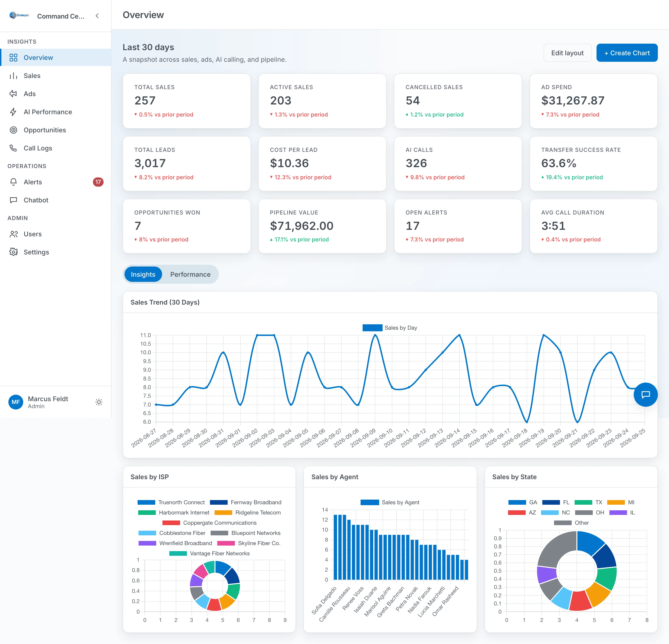The width and height of the screenshot is (669, 644).
Task: Click the Sales bar chart icon
Action: click(x=13, y=76)
